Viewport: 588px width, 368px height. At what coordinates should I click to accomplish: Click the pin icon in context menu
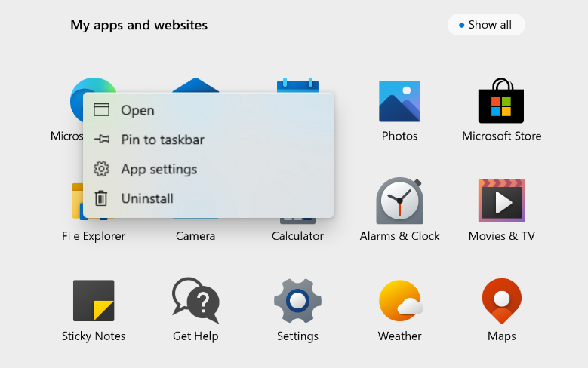(101, 140)
